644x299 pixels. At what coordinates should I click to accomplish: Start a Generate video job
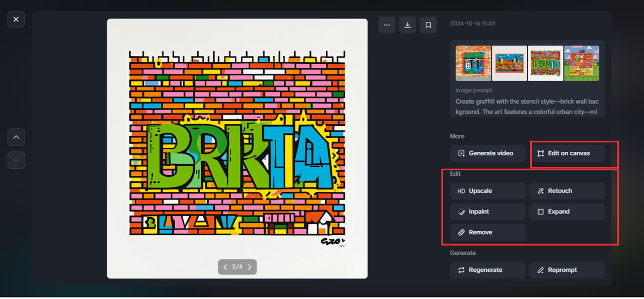coord(487,153)
